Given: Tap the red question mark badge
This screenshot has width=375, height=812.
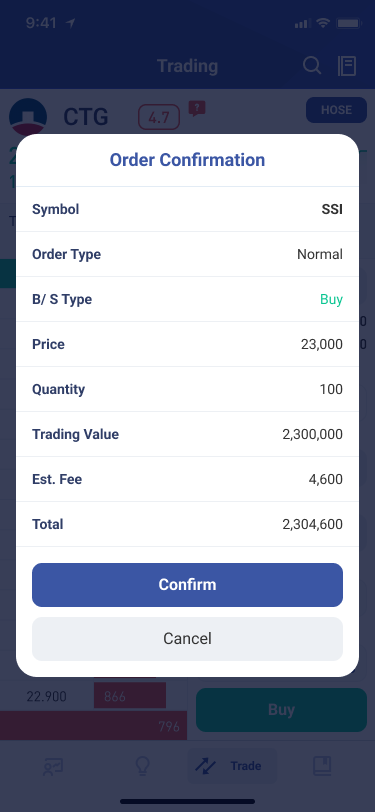Looking at the screenshot, I should [197, 108].
